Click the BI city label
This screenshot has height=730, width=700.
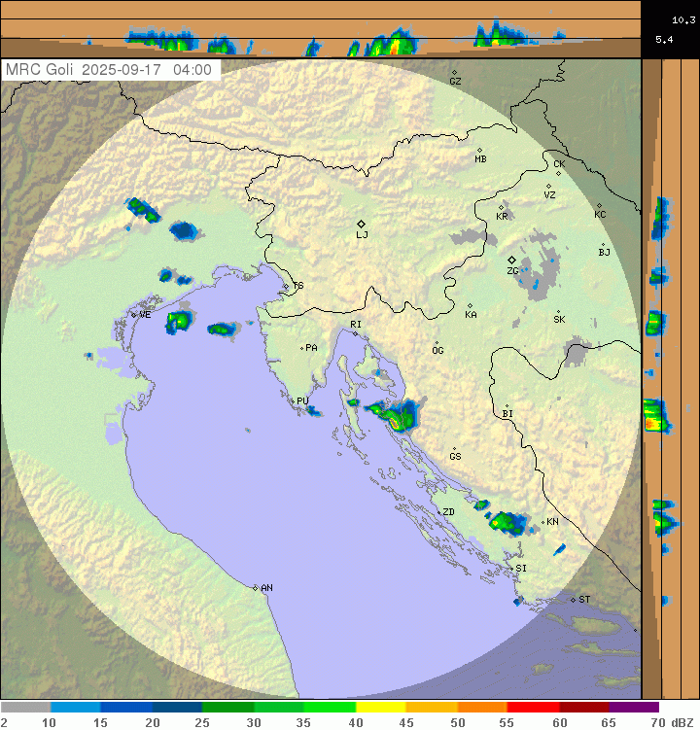pyautogui.click(x=507, y=413)
